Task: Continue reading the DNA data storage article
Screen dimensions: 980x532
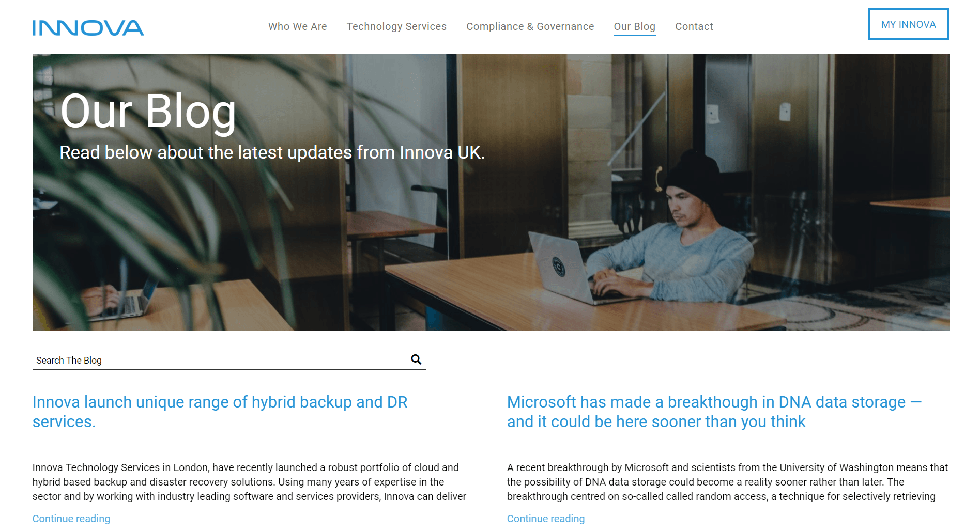Action: 545,518
